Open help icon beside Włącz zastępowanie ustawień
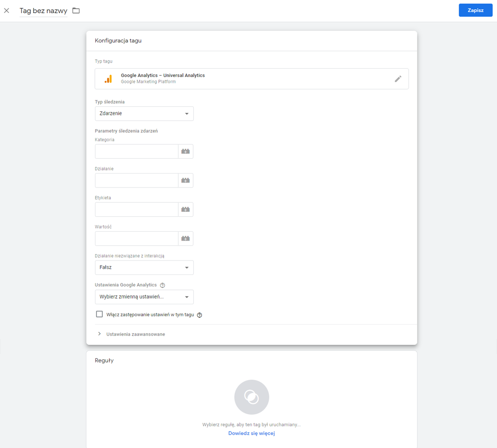The image size is (497, 448). (199, 315)
